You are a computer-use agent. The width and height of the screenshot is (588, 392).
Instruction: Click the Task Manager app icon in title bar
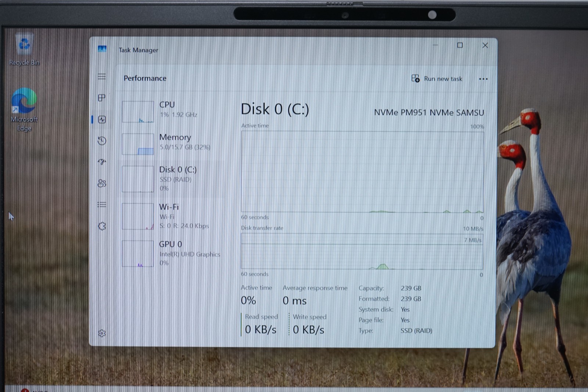[102, 49]
